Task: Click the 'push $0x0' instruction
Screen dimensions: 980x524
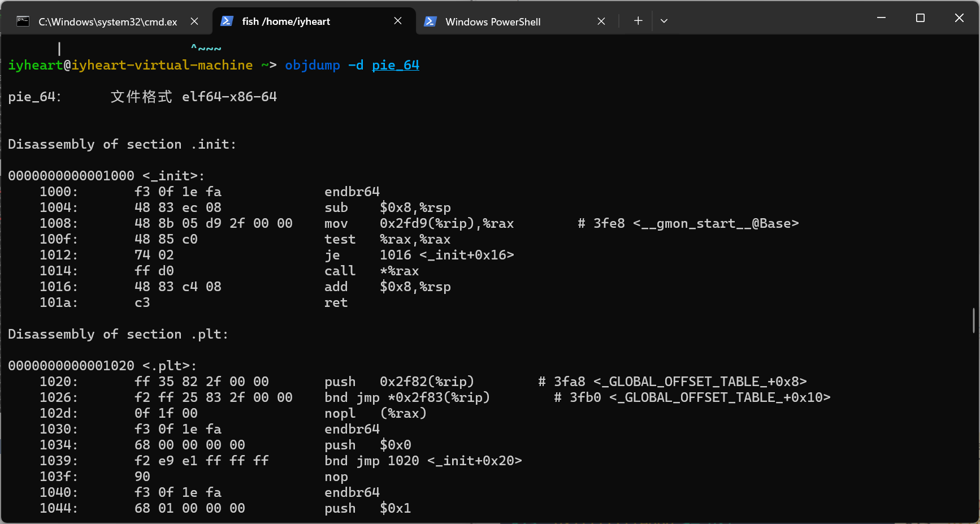Action: tap(368, 445)
